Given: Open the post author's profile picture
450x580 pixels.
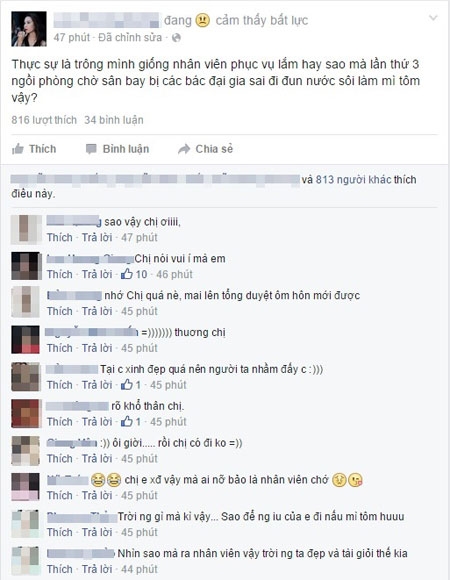Looking at the screenshot, I should (x=29, y=29).
